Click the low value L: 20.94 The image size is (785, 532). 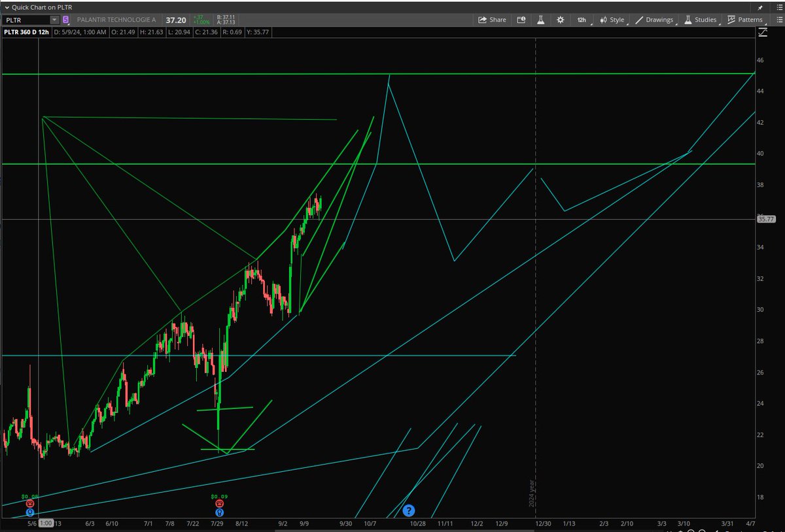(x=180, y=31)
